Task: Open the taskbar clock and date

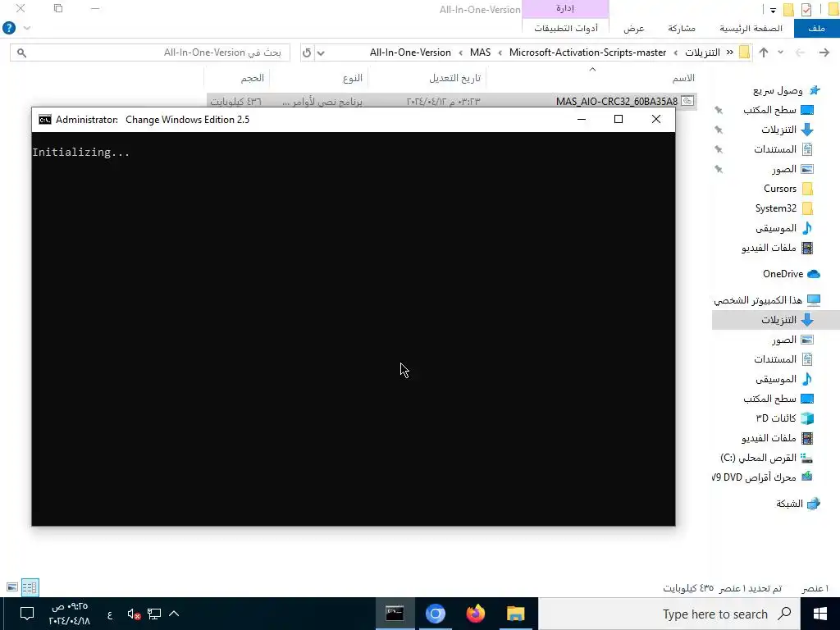Action: click(70, 614)
